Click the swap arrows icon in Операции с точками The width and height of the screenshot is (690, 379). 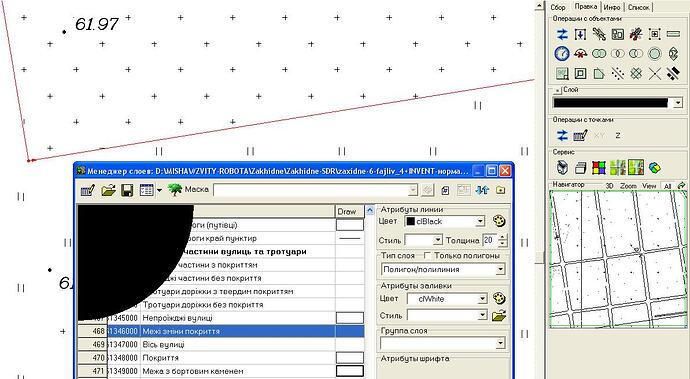point(562,136)
